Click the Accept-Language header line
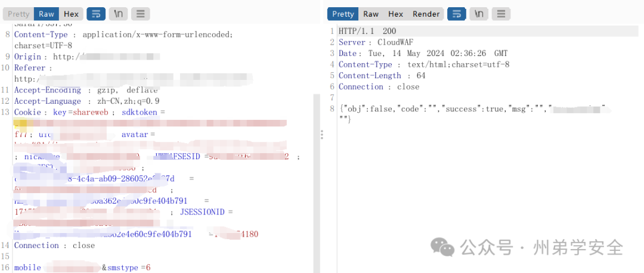This screenshot has height=273, width=644. (x=87, y=101)
